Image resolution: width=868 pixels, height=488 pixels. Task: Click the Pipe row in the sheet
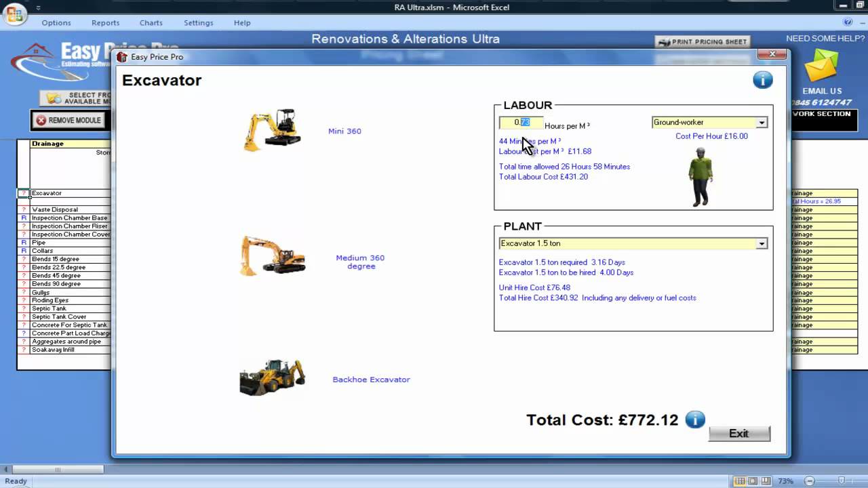[71, 243]
